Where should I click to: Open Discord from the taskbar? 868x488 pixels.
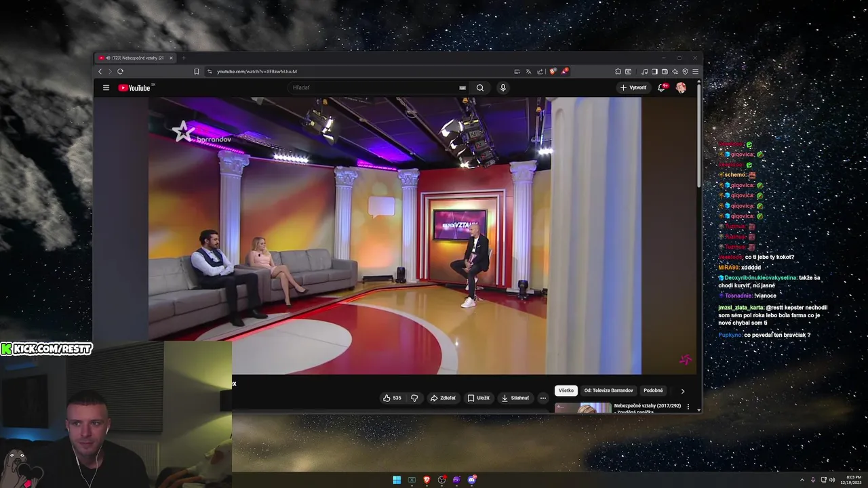pos(472,480)
